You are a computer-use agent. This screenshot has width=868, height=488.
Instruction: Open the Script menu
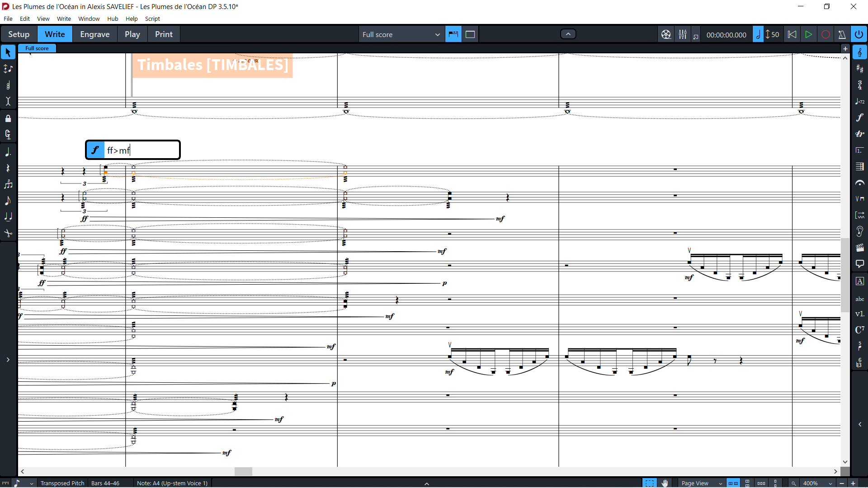152,19
